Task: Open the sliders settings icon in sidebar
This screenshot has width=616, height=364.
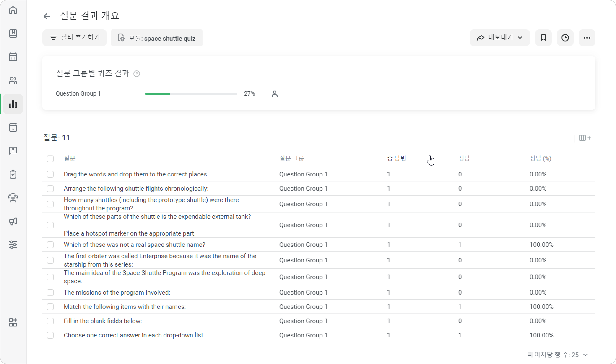Action: 13,245
